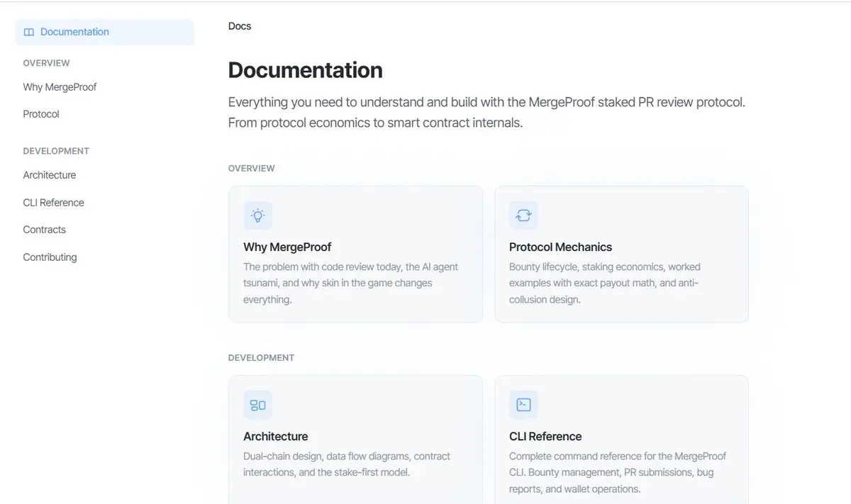Click the OVERVIEW label in the sidebar

click(46, 63)
